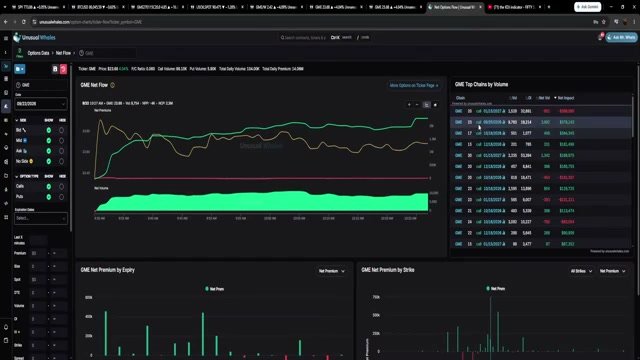Click the Net Flow breadcrumb

coord(63,53)
